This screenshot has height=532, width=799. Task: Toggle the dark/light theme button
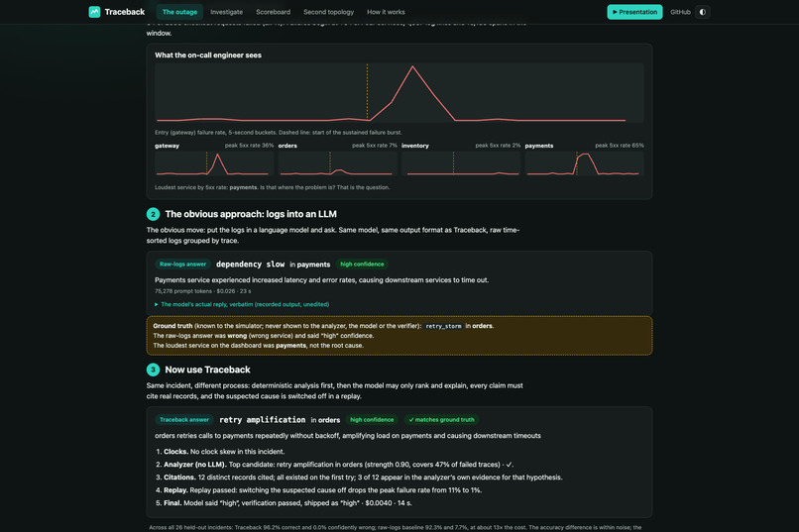703,12
